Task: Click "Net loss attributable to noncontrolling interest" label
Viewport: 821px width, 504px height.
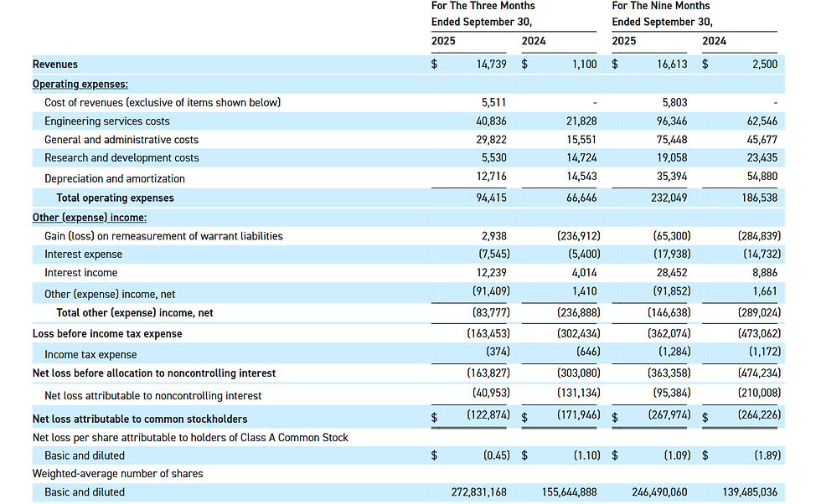Action: click(152, 396)
